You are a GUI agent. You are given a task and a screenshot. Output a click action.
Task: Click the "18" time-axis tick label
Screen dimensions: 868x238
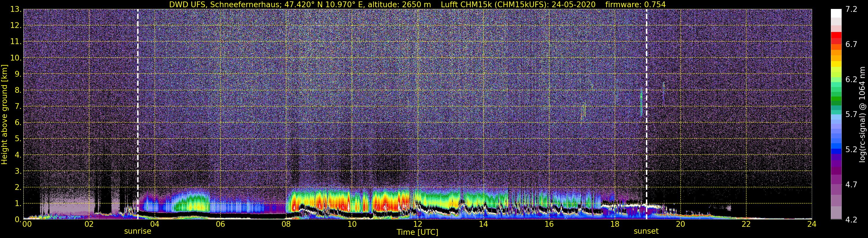[x=614, y=224]
